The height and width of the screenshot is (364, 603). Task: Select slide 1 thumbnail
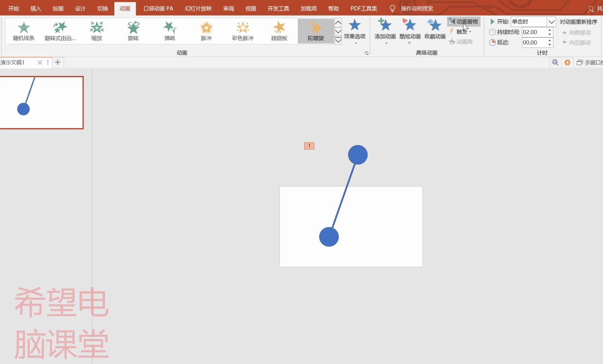pos(41,102)
